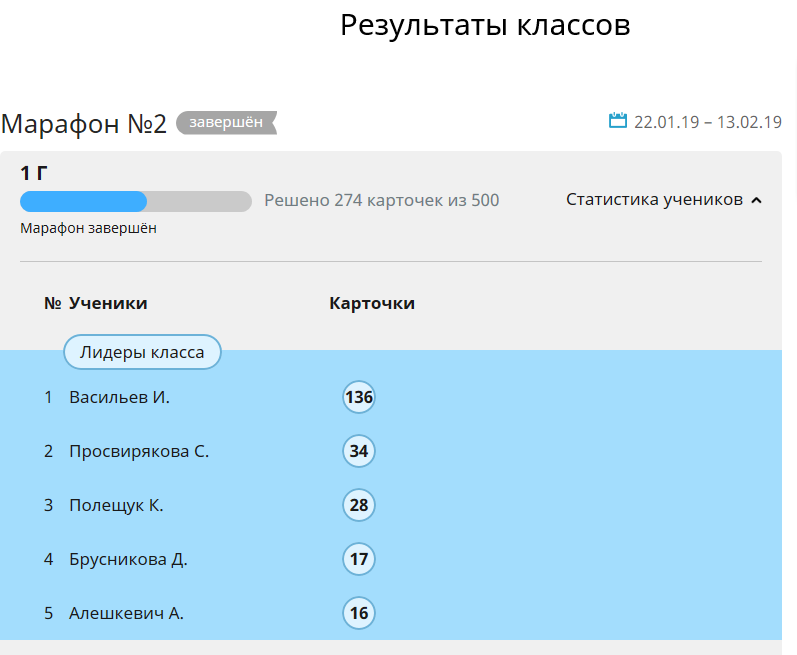
Task: Click the date range 22.01.19 – 13.02.19
Action: [x=708, y=122]
